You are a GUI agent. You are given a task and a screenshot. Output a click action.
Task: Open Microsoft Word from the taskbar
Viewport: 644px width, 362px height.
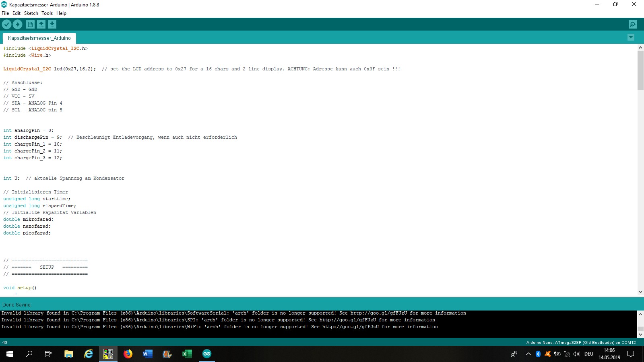point(148,354)
